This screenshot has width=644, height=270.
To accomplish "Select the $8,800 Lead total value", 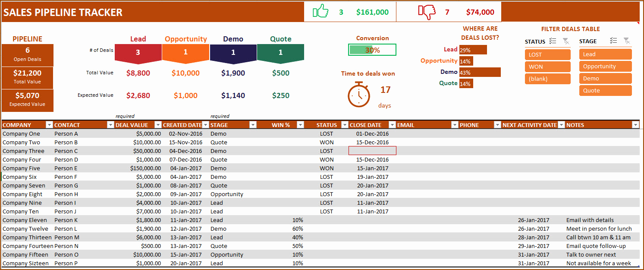I will [x=138, y=73].
